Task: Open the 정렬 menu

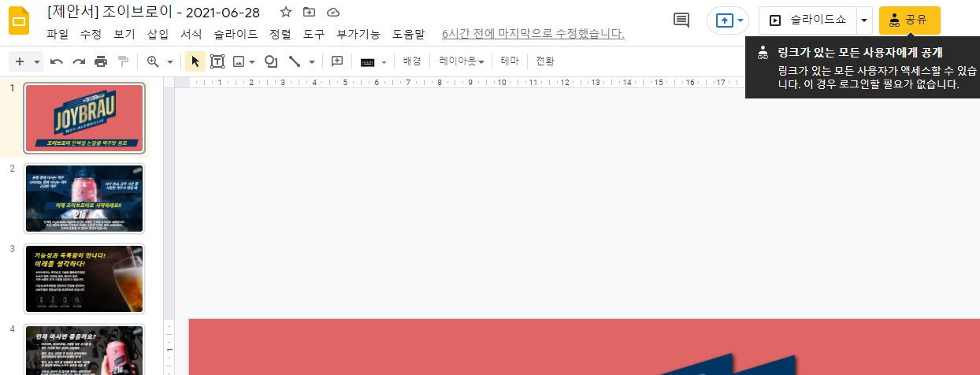Action: point(280,34)
